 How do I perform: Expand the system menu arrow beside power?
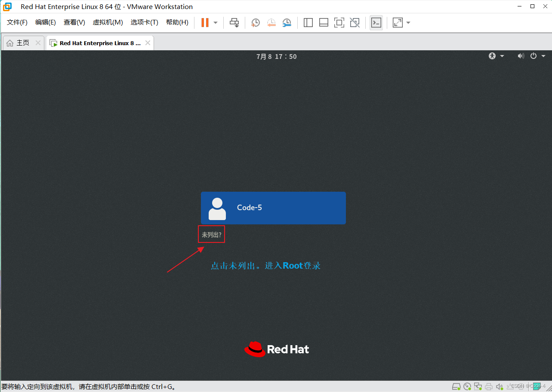(x=543, y=56)
